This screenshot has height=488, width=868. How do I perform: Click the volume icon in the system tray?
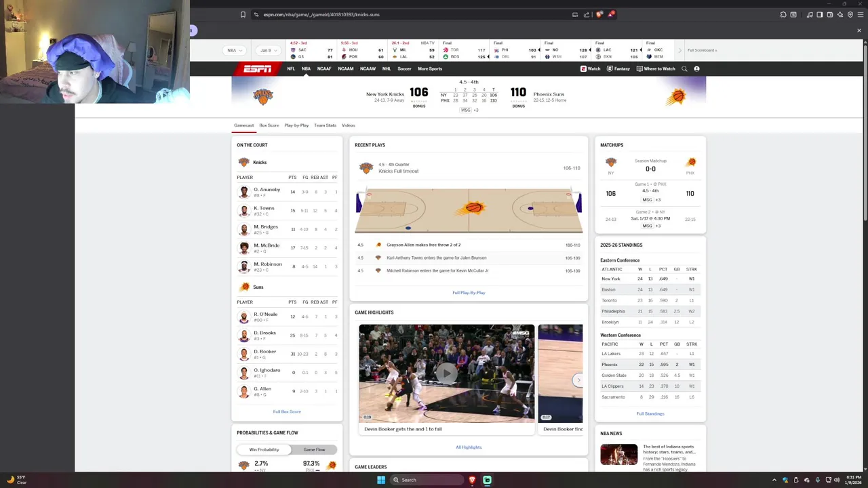pyautogui.click(x=836, y=480)
